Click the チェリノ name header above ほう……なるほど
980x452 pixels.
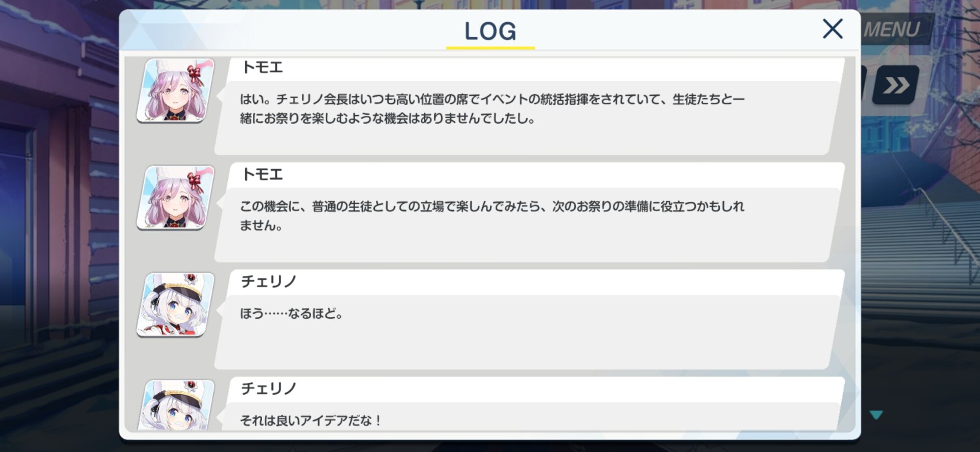click(x=269, y=282)
